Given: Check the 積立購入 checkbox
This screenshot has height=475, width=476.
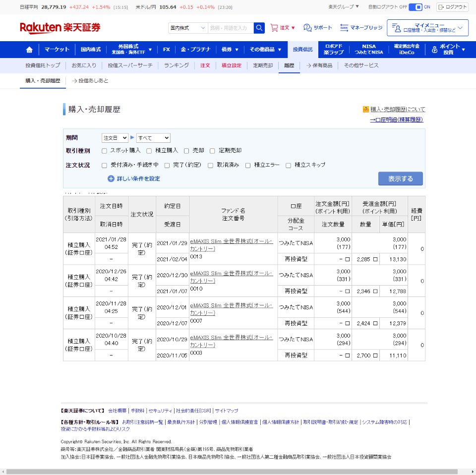Looking at the screenshot, I should click(x=149, y=151).
